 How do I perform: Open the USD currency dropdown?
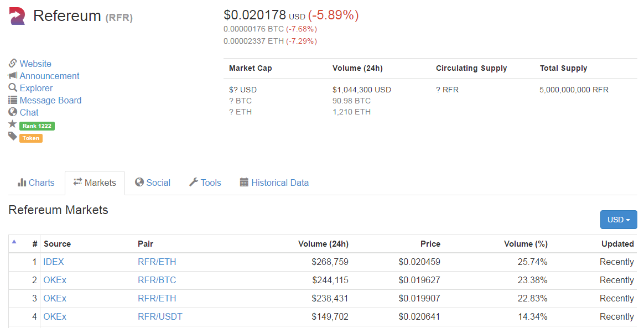click(618, 220)
